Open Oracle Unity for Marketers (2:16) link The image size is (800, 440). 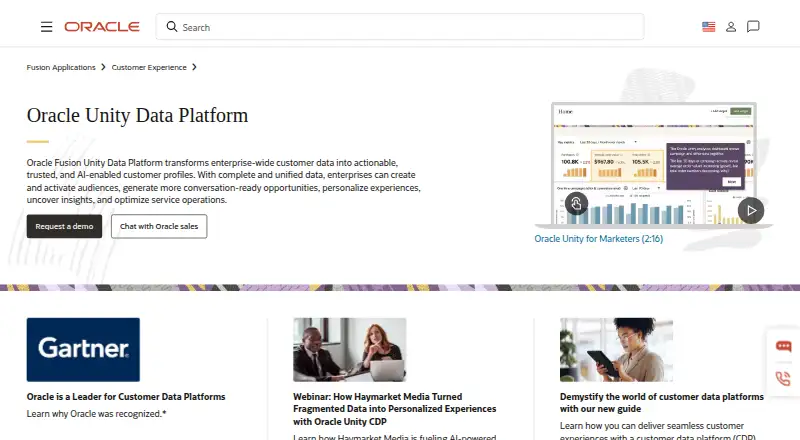pos(598,238)
